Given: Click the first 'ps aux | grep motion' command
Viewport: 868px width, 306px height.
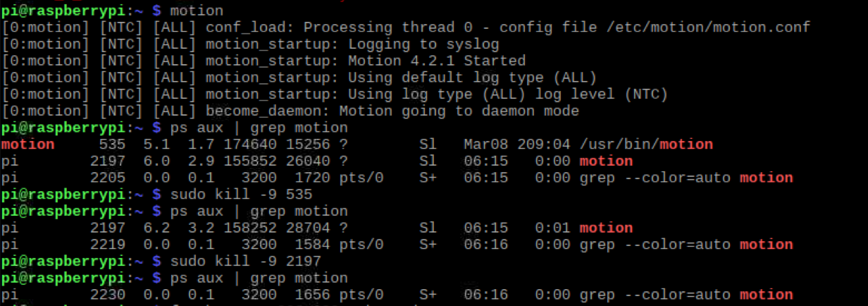Looking at the screenshot, I should click(259, 128).
